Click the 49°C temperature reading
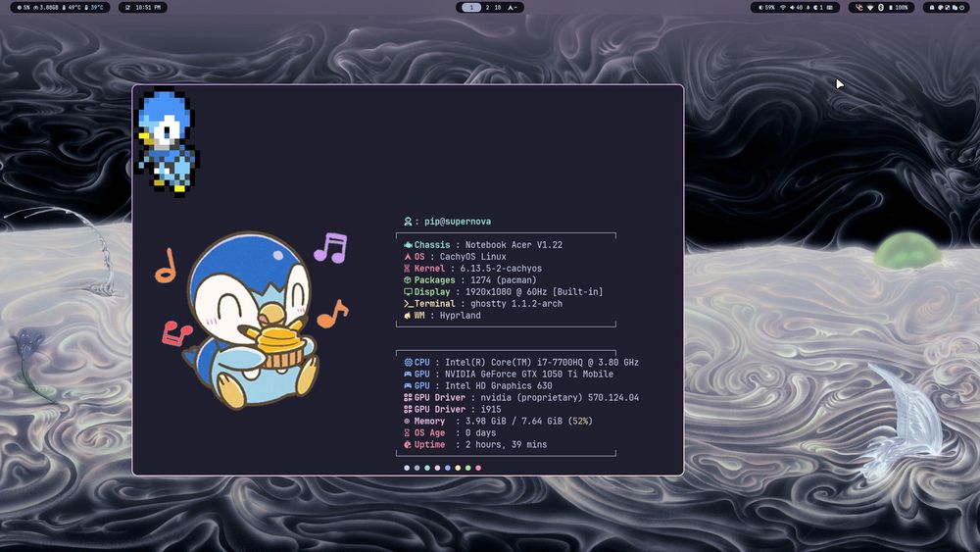The height and width of the screenshot is (552, 980). point(72,8)
